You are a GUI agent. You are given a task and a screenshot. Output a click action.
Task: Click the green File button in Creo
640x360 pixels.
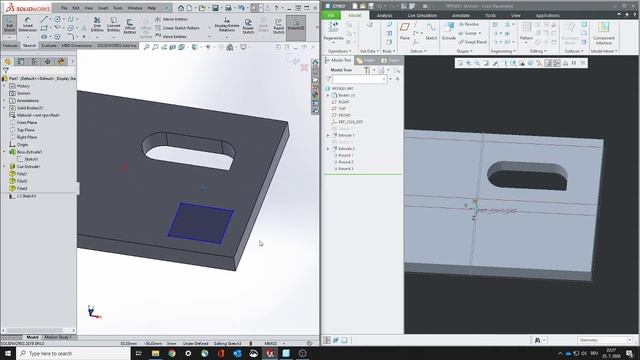[x=331, y=16]
